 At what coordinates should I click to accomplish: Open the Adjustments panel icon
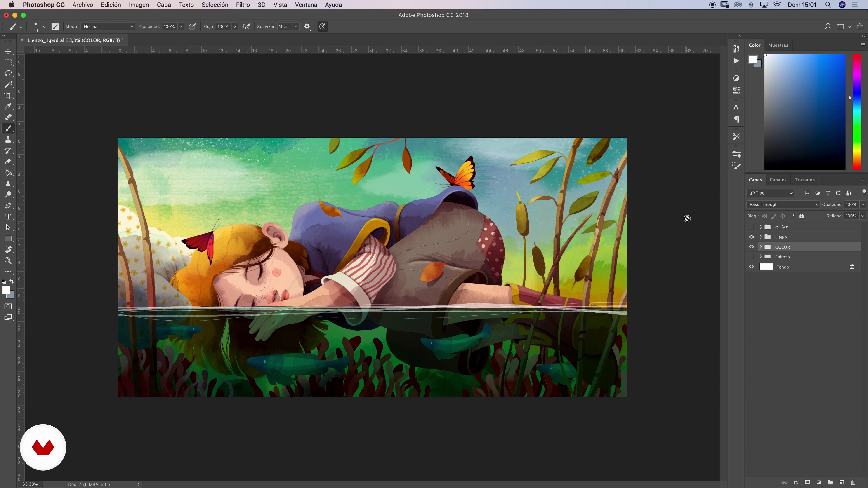point(736,78)
